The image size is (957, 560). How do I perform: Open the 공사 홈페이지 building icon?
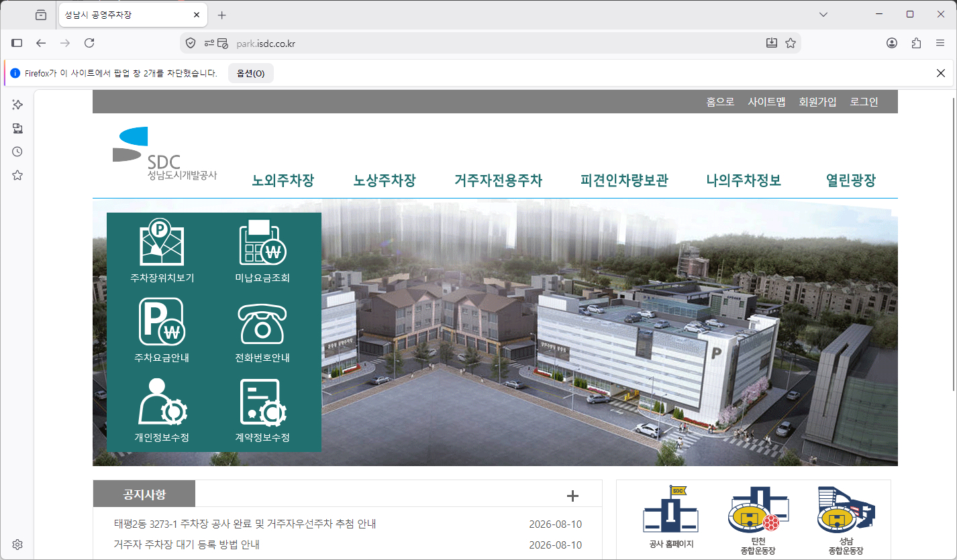click(x=671, y=509)
